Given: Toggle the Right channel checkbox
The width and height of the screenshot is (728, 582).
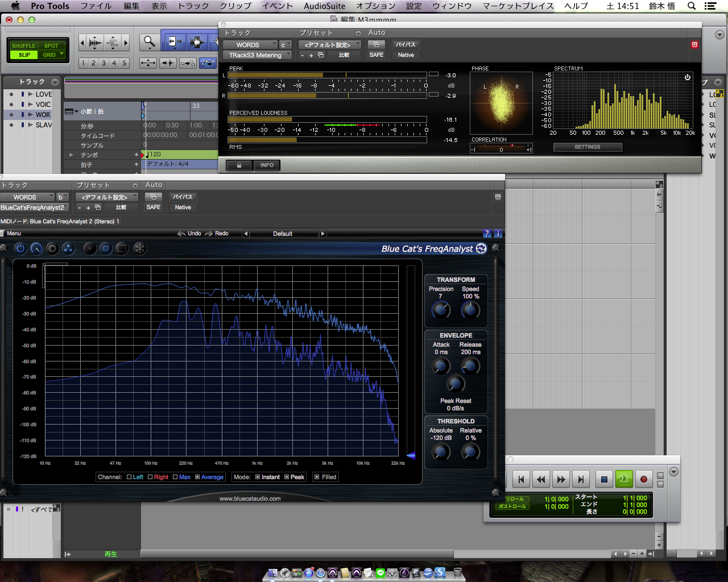Looking at the screenshot, I should (x=150, y=477).
